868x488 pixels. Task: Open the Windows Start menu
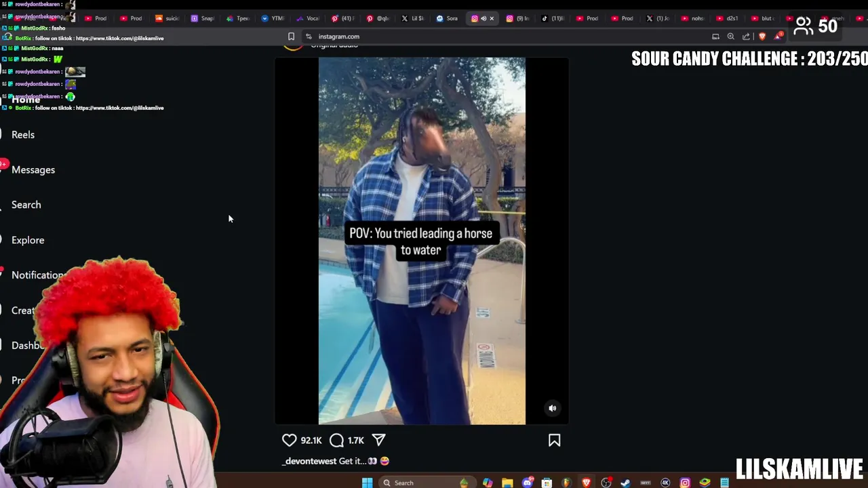[367, 483]
